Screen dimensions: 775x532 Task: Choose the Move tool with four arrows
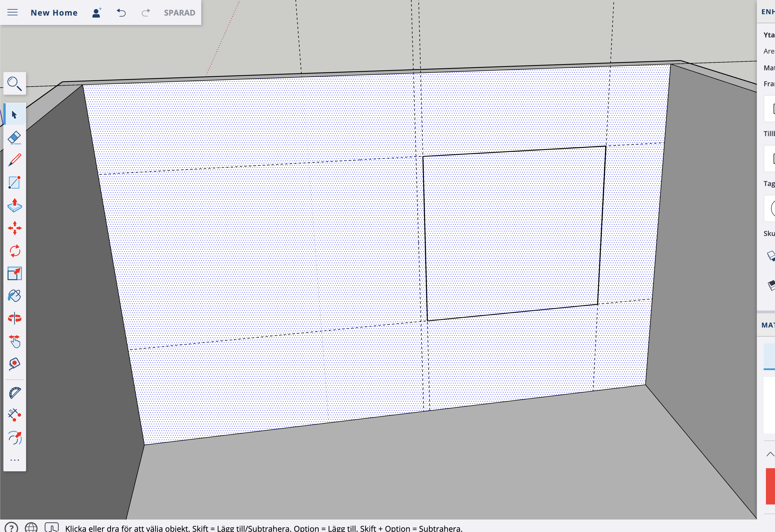14,228
